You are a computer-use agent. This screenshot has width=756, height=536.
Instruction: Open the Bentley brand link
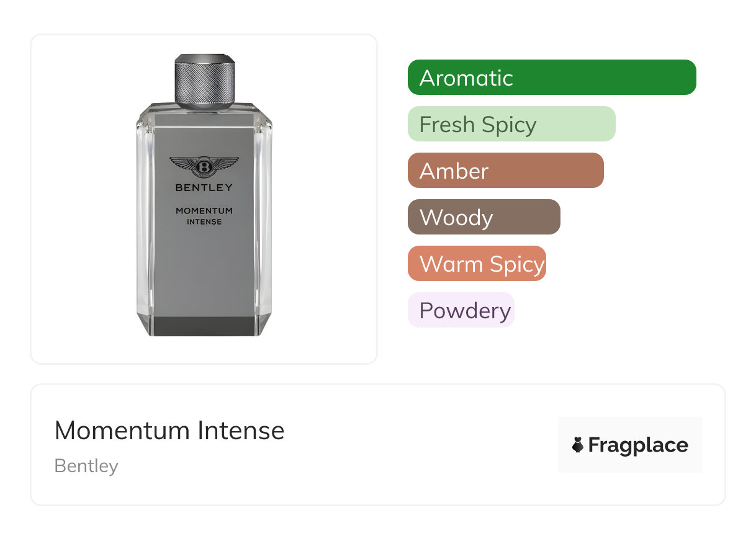point(86,466)
